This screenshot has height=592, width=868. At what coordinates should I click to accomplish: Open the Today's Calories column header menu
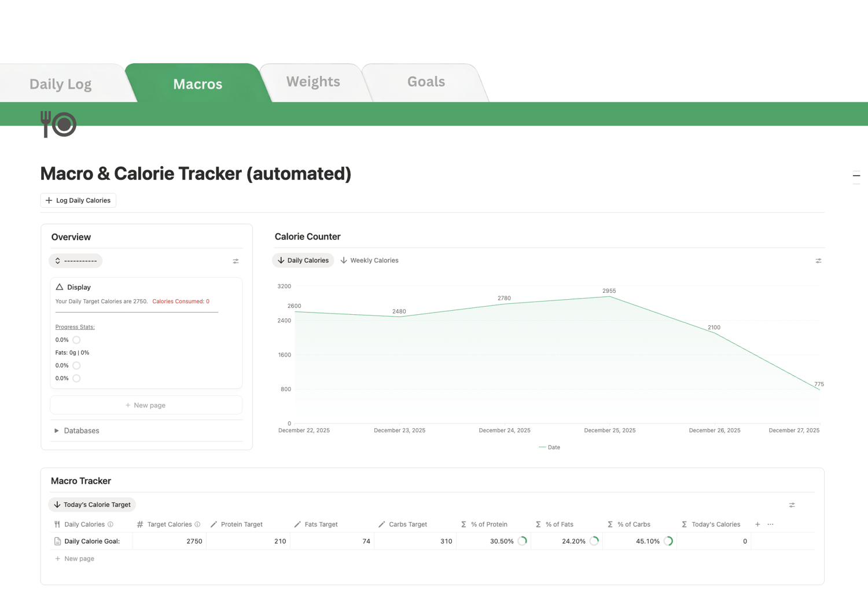pos(711,524)
